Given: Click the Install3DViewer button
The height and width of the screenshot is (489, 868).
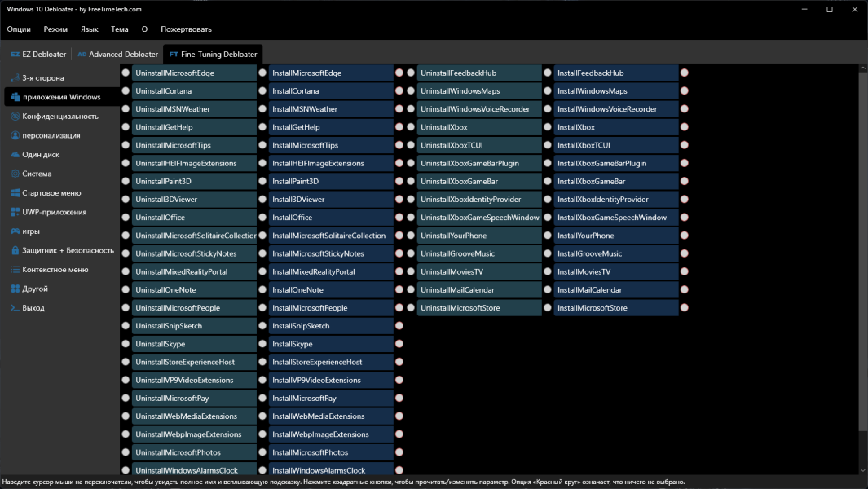Looking at the screenshot, I should click(x=331, y=200).
